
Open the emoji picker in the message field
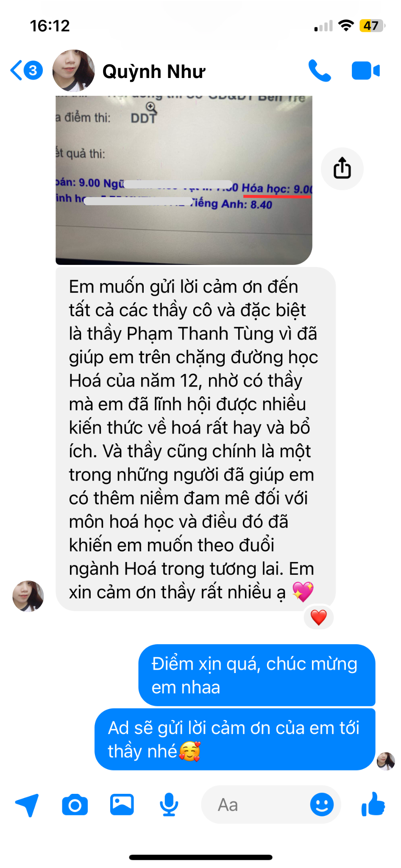pyautogui.click(x=322, y=804)
